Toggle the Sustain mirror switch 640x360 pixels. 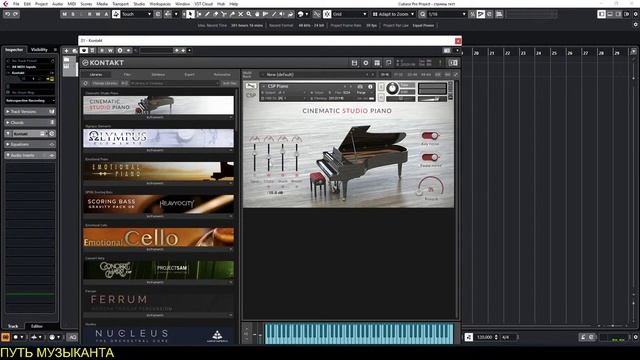point(429,157)
